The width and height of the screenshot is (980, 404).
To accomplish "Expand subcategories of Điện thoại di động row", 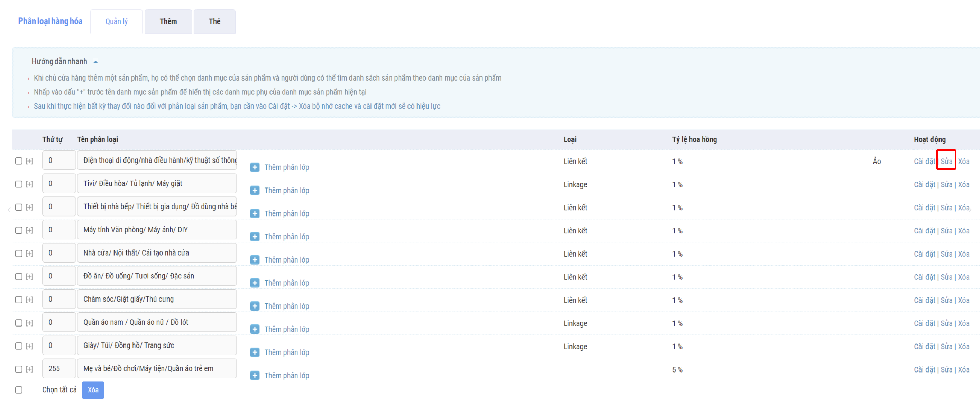I will pyautogui.click(x=29, y=161).
